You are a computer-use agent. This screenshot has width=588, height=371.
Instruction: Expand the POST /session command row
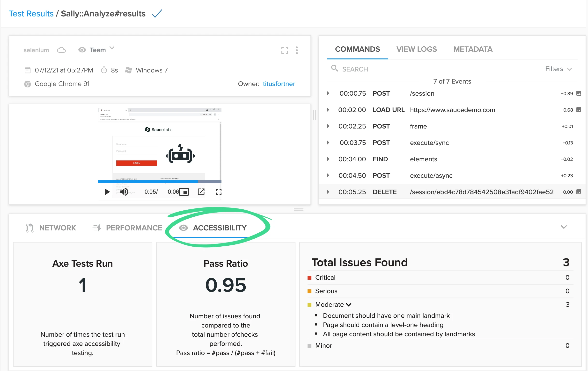click(328, 93)
